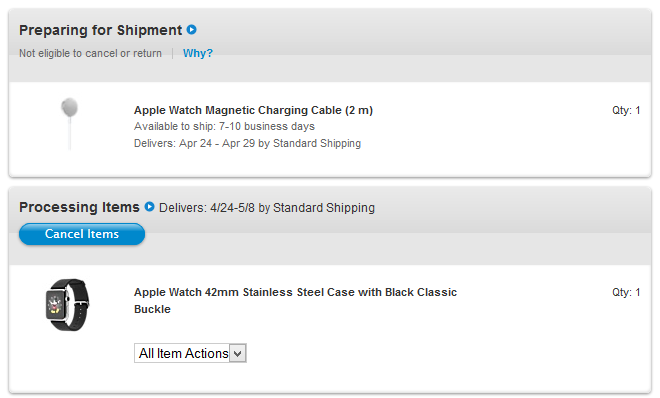Click the Processing Items heading
This screenshot has height=398, width=660.
click(79, 207)
